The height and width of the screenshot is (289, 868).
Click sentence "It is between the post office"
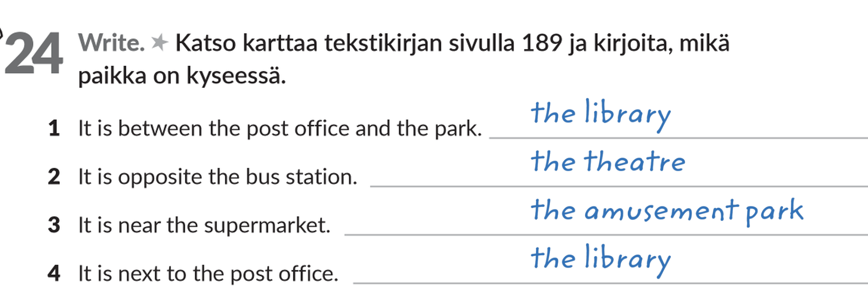point(280,129)
